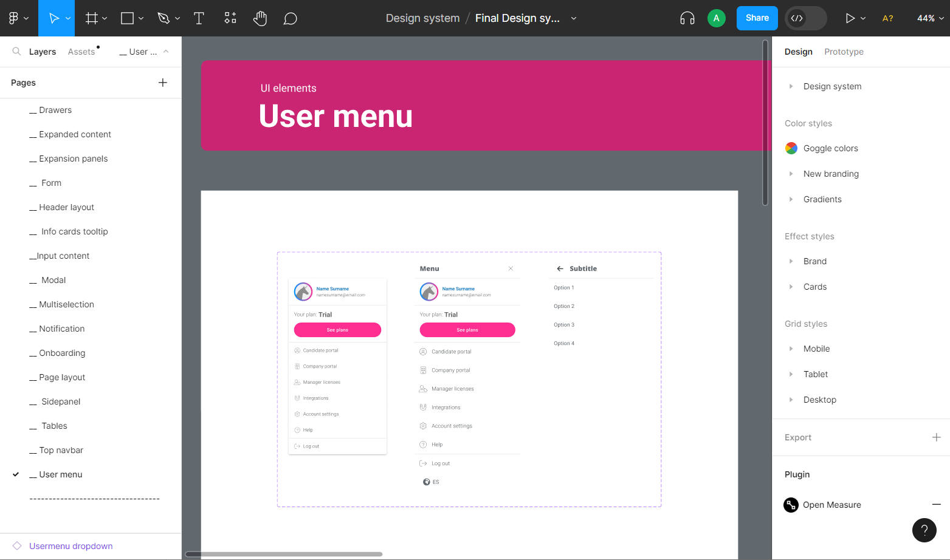Screen dimensions: 950x560
Task: Expand the Gradients color group
Action: coord(791,199)
